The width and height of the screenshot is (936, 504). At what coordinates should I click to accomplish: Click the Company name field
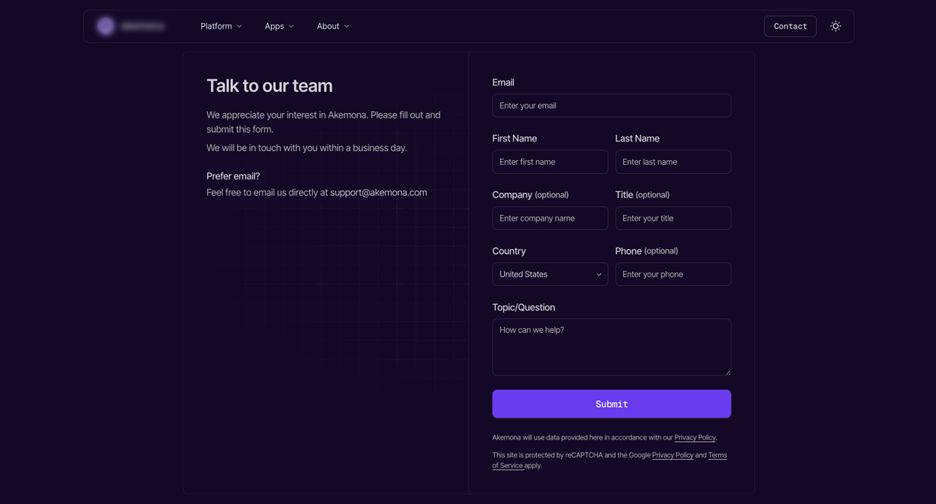coord(549,218)
